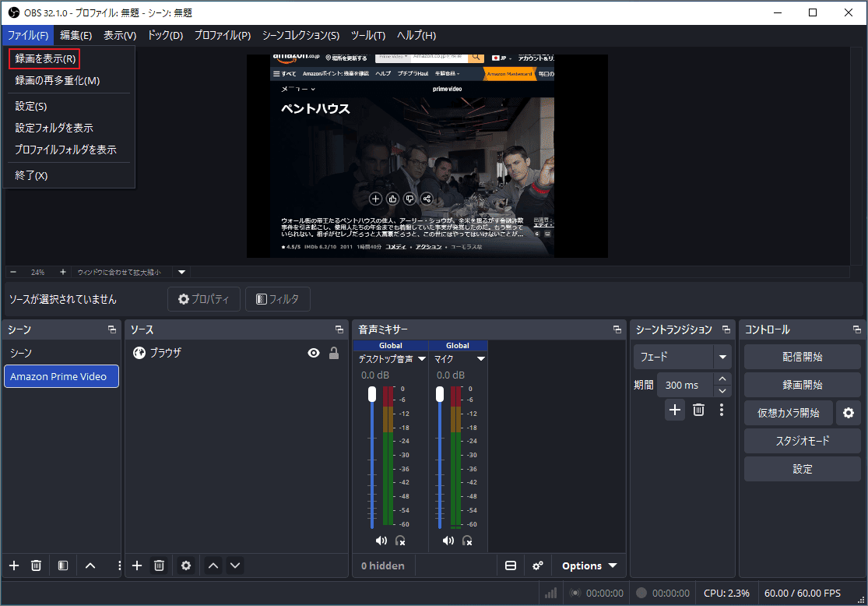Open preview scaling dropdown arrow
Image resolution: width=868 pixels, height=606 pixels.
pos(181,272)
